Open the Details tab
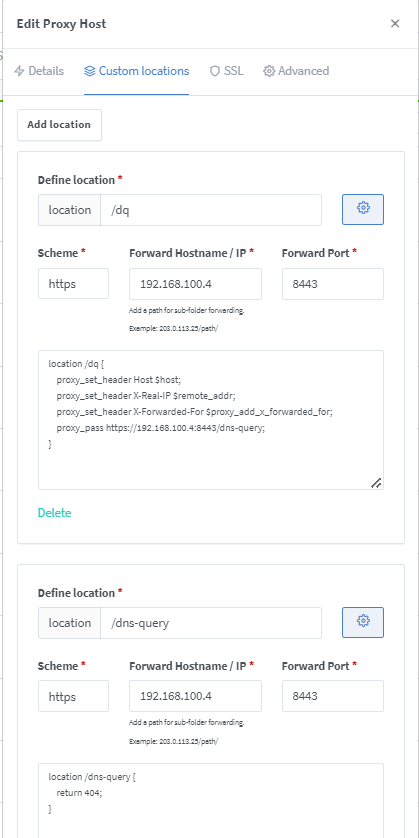Screen dimensions: 419x838 click(x=39, y=71)
